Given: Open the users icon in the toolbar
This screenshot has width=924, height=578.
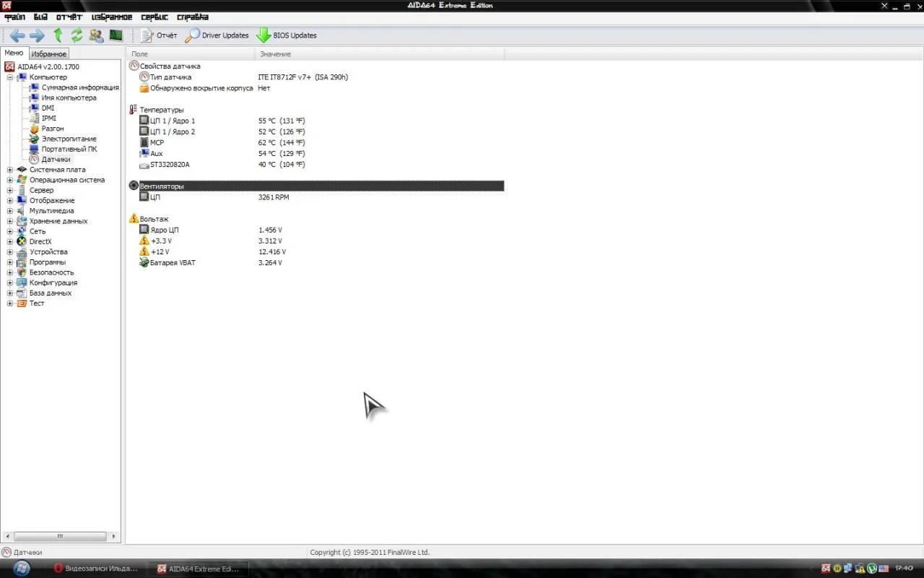Looking at the screenshot, I should point(96,35).
